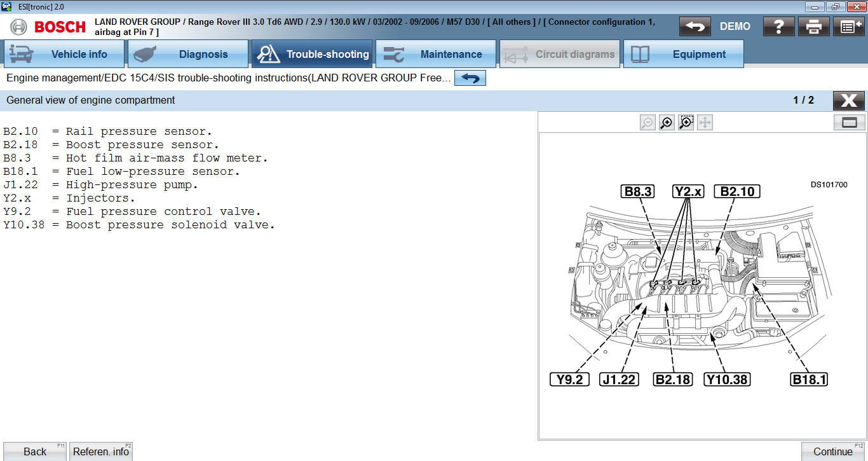Screen dimensions: 868x461
Task: Click blue return arrow beside breadcrumb path
Action: click(x=470, y=78)
